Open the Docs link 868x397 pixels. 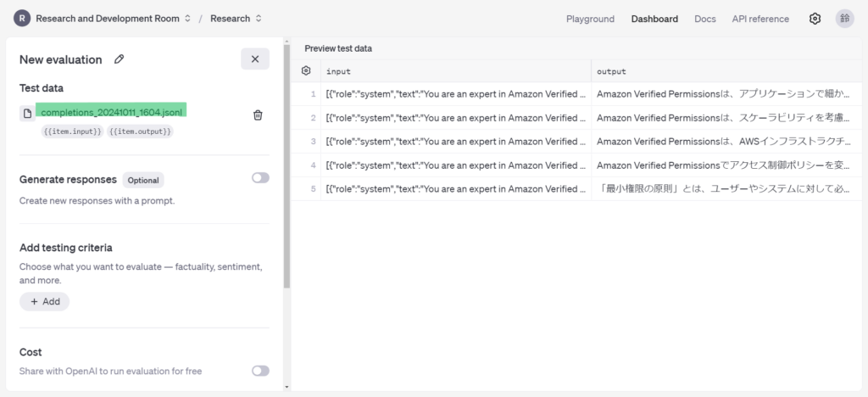[x=705, y=19]
